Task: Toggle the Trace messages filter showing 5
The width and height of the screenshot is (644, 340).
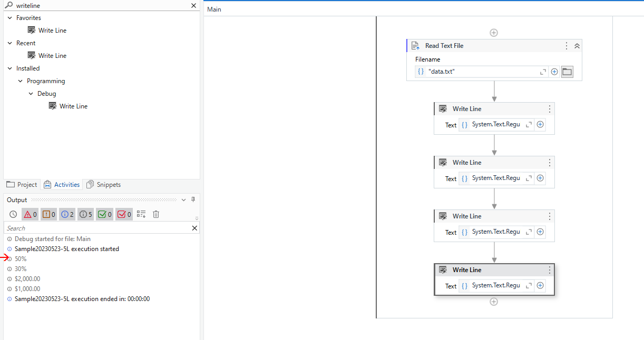Action: 85,214
